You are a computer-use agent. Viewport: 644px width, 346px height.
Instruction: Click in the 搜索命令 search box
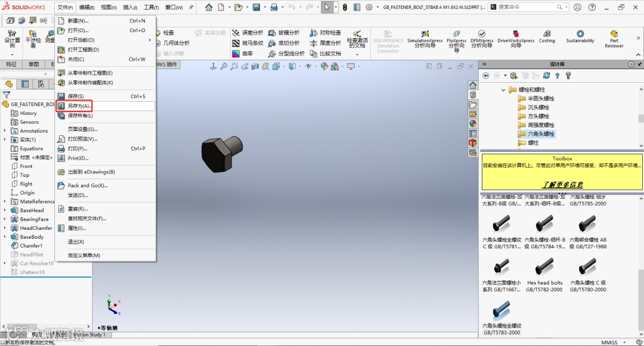pos(527,7)
